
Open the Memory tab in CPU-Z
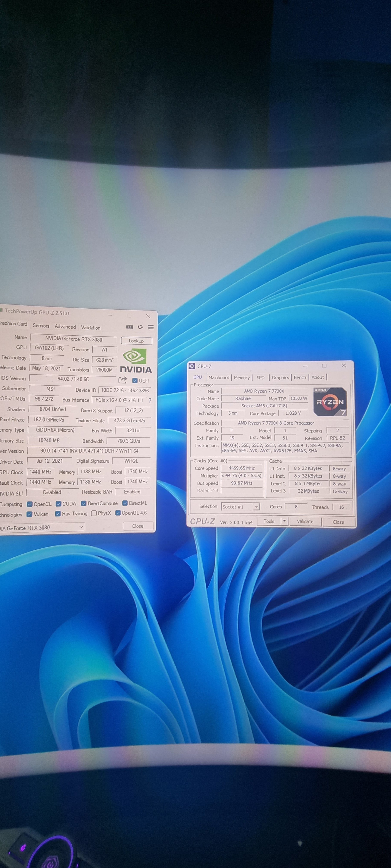(x=242, y=378)
